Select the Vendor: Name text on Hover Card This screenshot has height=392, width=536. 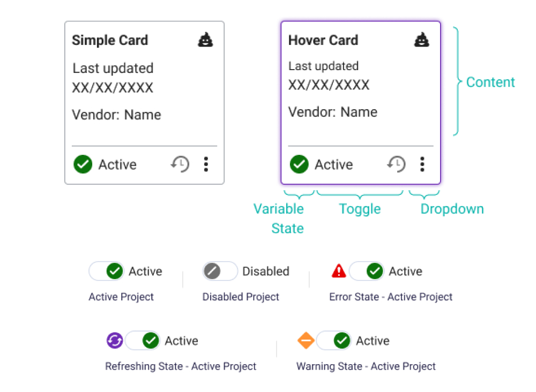[x=333, y=112]
